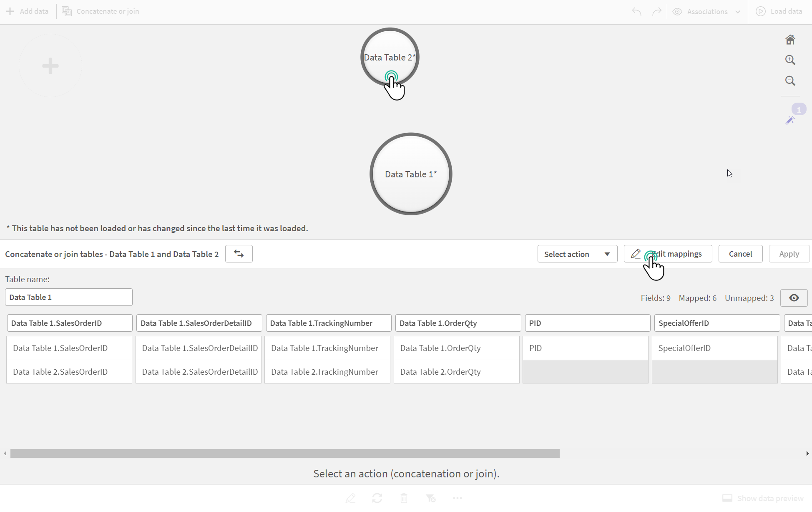Click the Cancel button
Screen dimensions: 812x512
pos(740,254)
